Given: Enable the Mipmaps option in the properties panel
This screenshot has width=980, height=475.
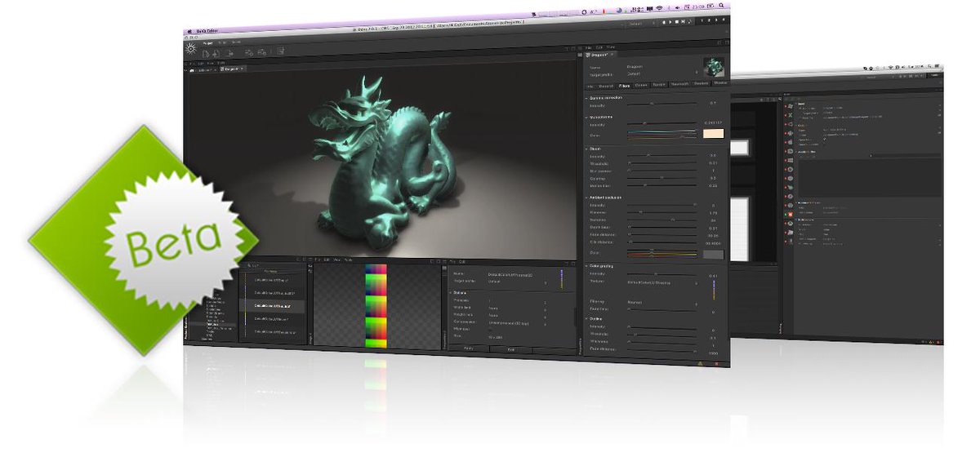Looking at the screenshot, I should pos(490,330).
